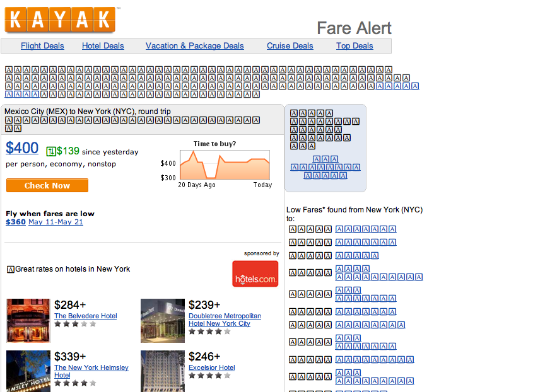This screenshot has width=545, height=392.
Task: Click "Great rates on hotels in New York"
Action: point(73,269)
